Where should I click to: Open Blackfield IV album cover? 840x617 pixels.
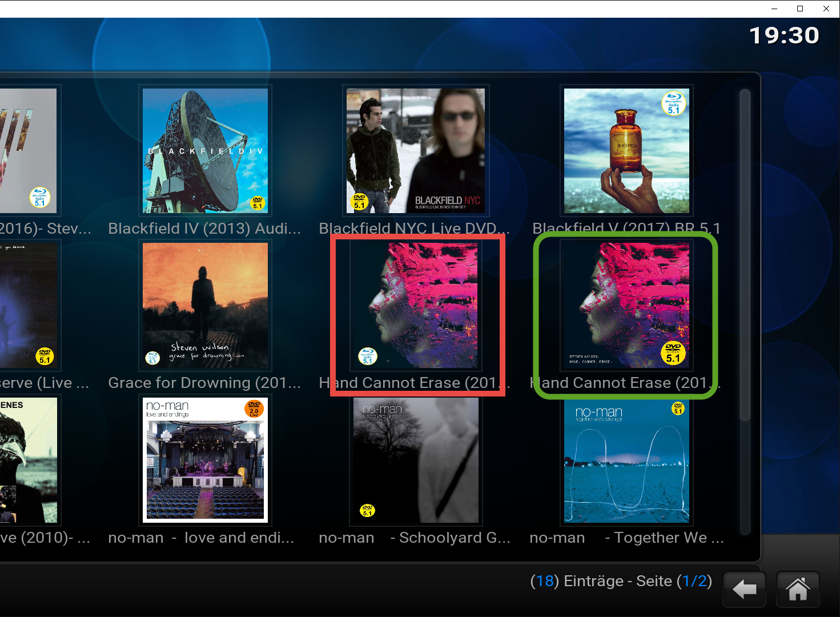(x=205, y=151)
